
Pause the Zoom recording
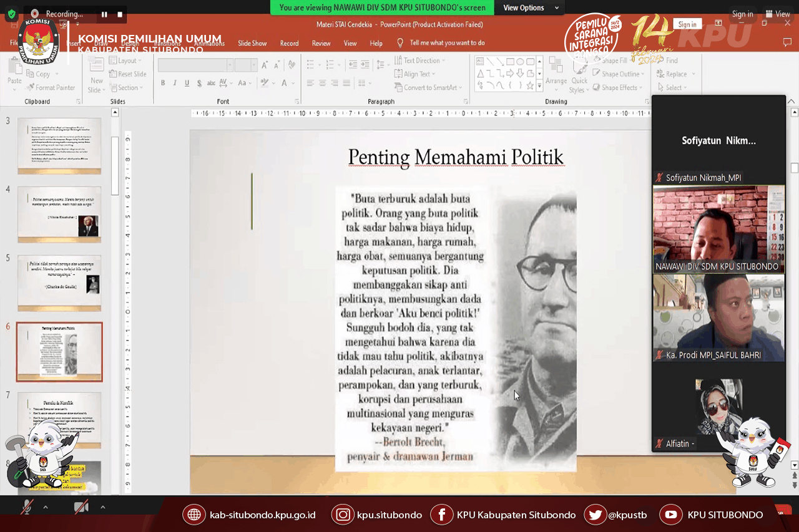coord(104,14)
